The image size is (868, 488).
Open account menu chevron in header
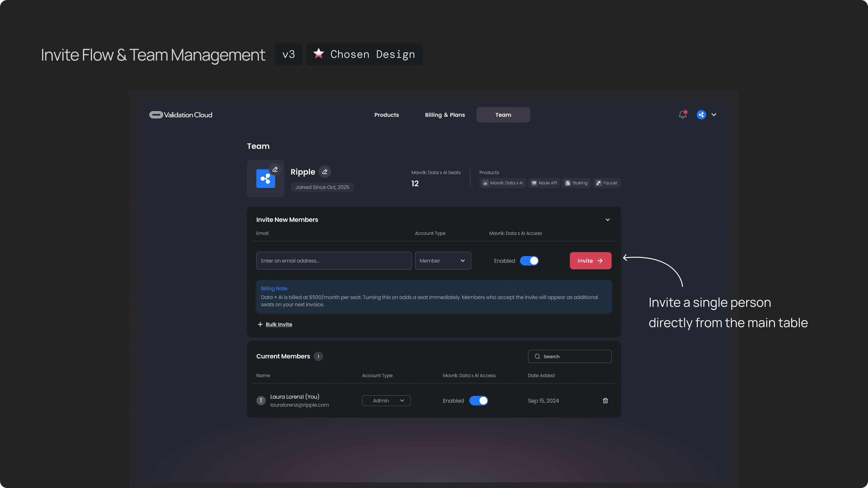click(x=714, y=115)
